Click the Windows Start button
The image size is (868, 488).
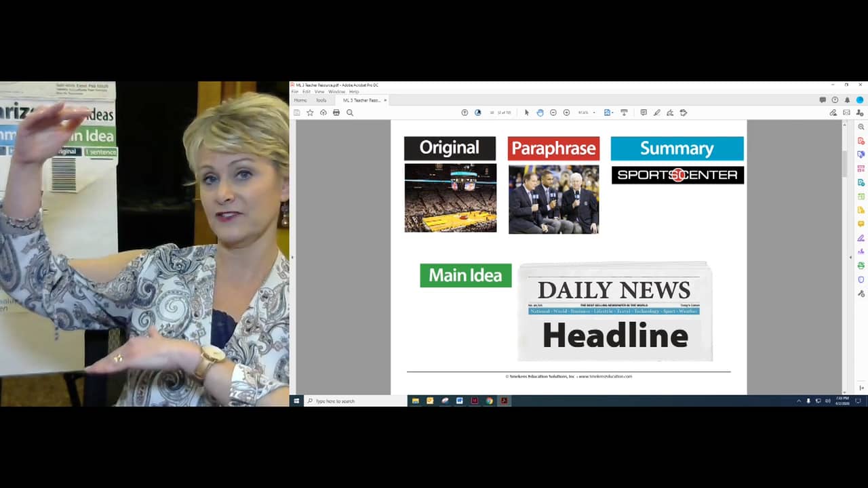(x=296, y=401)
